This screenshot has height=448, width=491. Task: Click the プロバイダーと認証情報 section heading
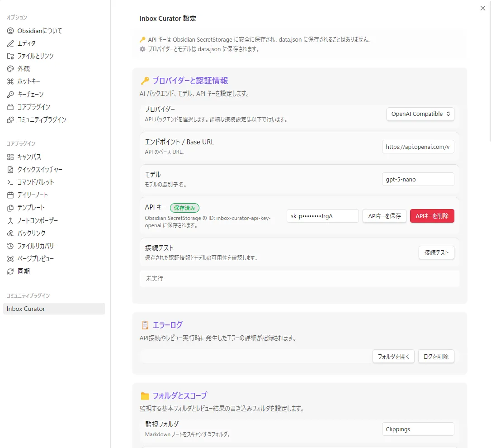pos(190,81)
